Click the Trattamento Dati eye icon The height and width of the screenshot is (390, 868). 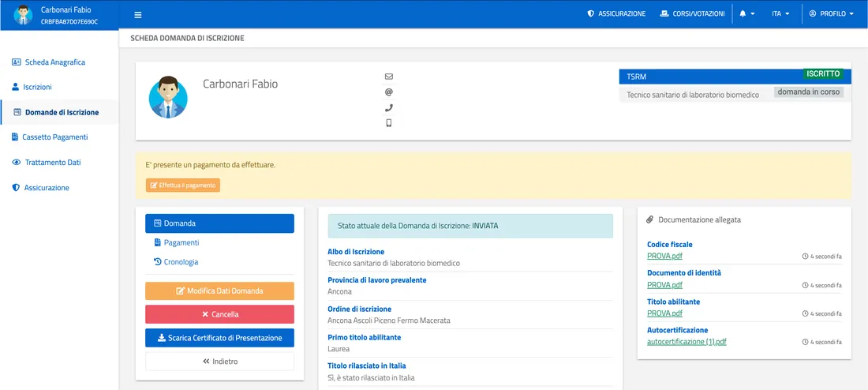pos(16,163)
